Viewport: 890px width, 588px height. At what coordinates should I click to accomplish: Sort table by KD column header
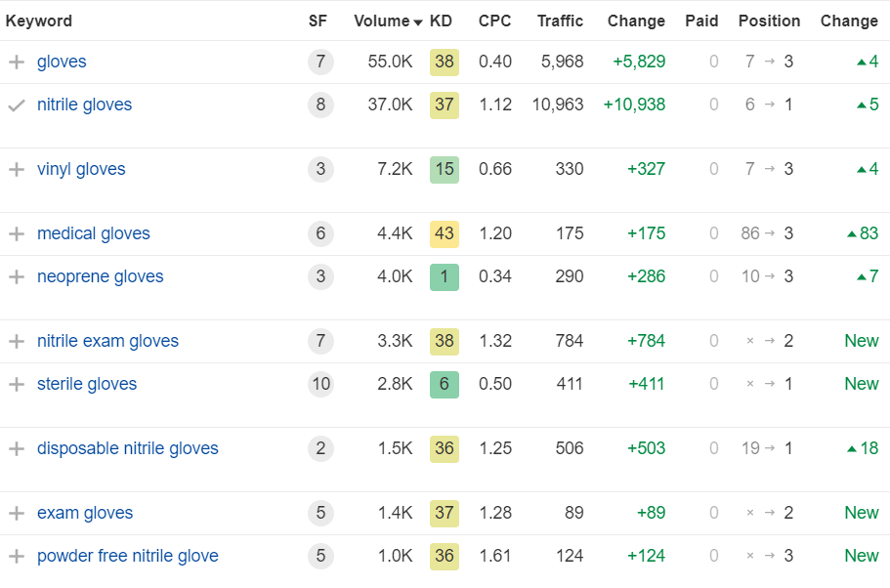(x=441, y=21)
